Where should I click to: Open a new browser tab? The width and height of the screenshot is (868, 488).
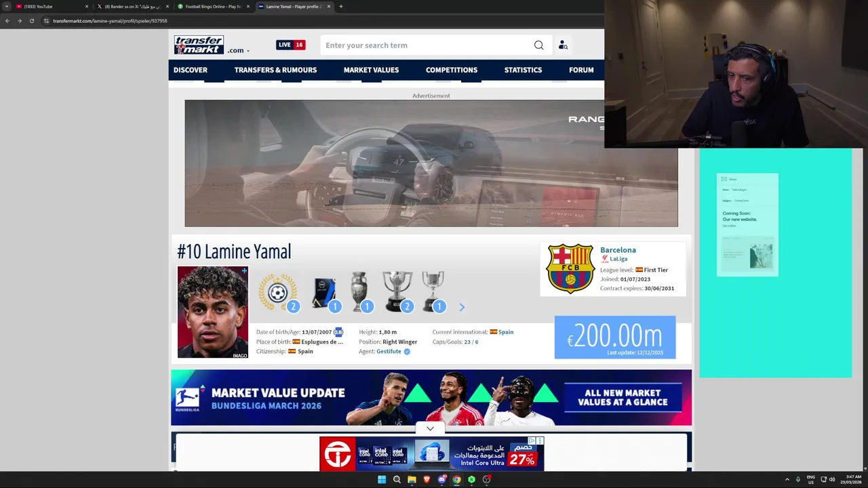pos(340,6)
